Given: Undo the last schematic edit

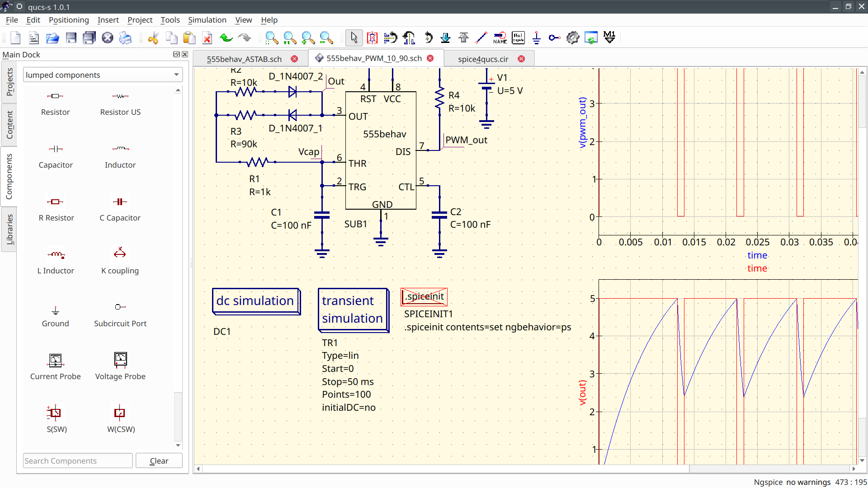Looking at the screenshot, I should pos(225,38).
